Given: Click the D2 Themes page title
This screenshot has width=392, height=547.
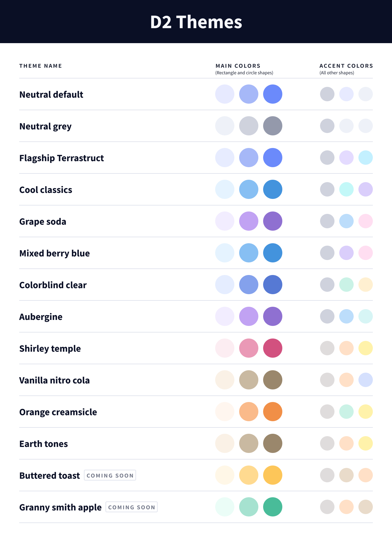Looking at the screenshot, I should pos(196,22).
